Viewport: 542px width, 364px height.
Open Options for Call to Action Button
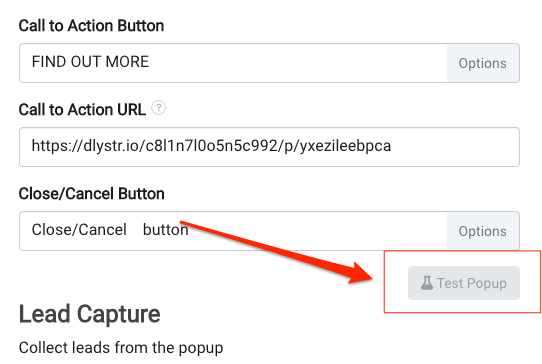click(483, 63)
